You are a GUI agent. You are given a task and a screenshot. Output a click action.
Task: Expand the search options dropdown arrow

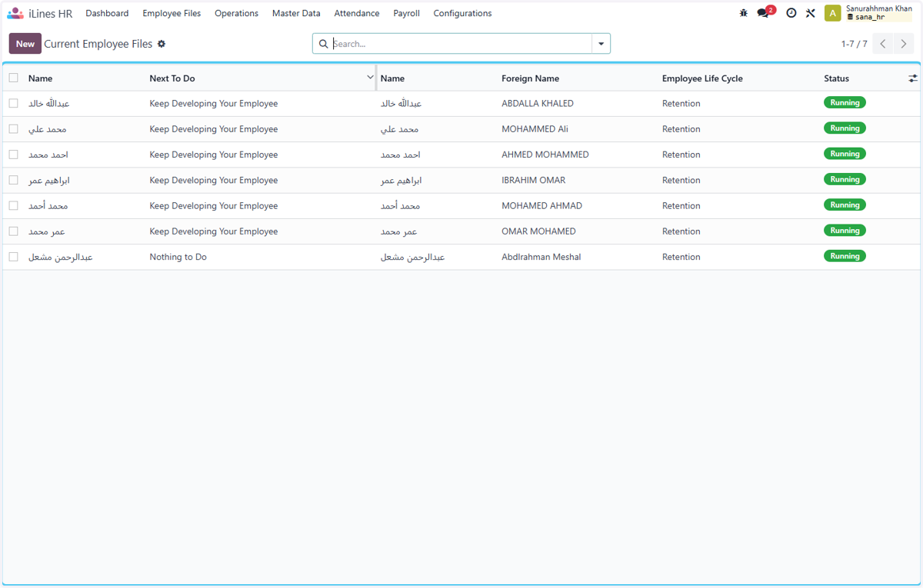point(601,44)
